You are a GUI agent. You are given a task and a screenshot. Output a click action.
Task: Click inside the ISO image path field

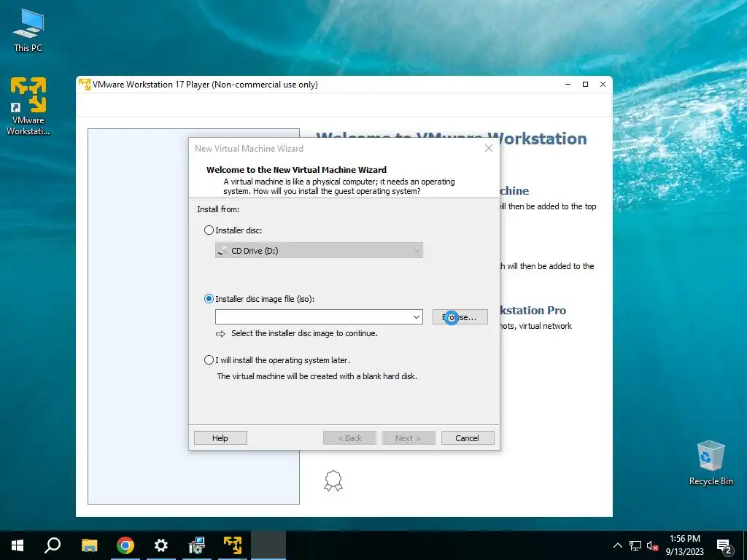[313, 317]
